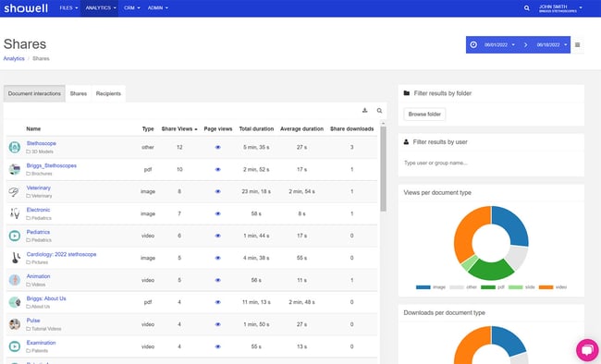Screen dimensions: 601x364
Task: Click the Electronic row thumbnail
Action: [x=15, y=213]
